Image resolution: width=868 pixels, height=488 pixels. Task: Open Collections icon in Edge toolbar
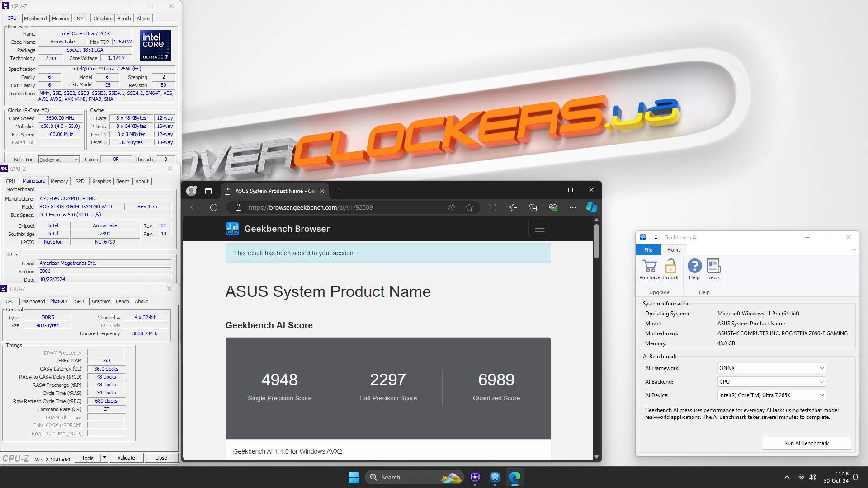pos(533,207)
